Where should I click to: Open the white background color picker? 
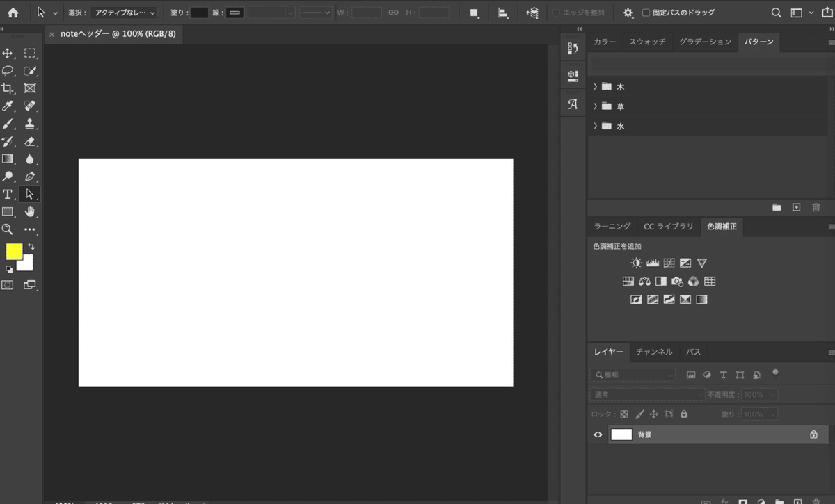pyautogui.click(x=26, y=264)
